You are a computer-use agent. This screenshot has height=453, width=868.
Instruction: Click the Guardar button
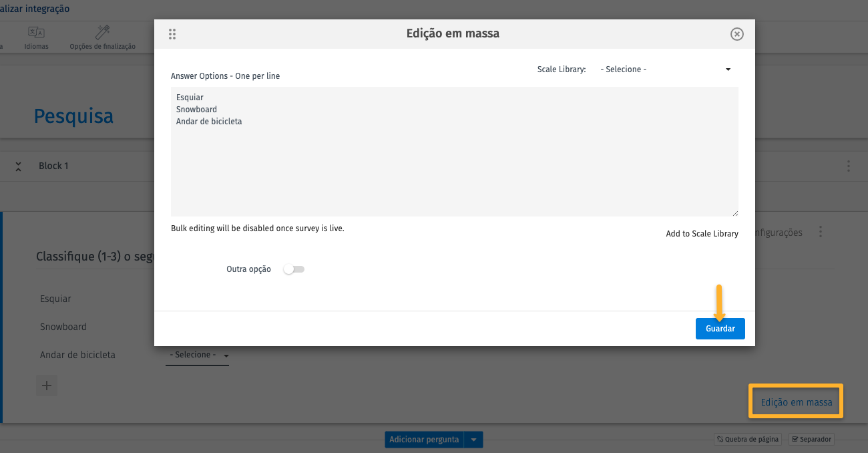(720, 329)
